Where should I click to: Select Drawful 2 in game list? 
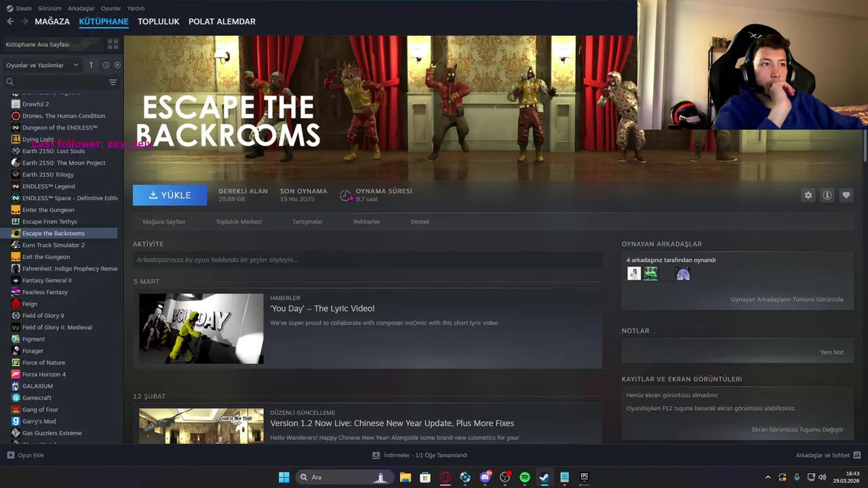coord(35,104)
